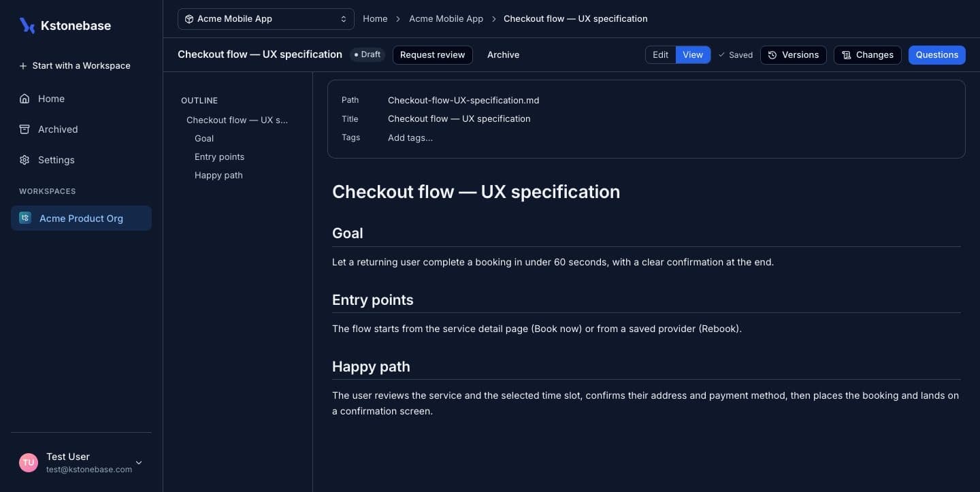The width and height of the screenshot is (980, 492).
Task: Click the checkmark icon next to Saved
Action: tap(721, 55)
